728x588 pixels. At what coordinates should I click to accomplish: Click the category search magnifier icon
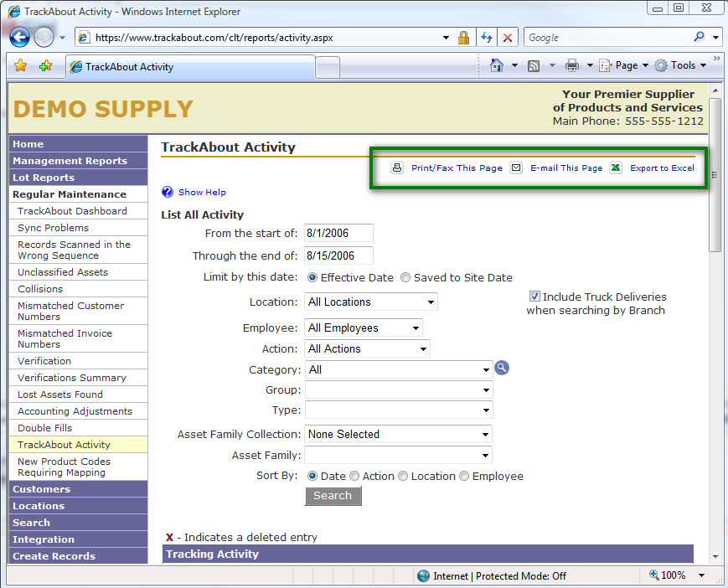[502, 368]
